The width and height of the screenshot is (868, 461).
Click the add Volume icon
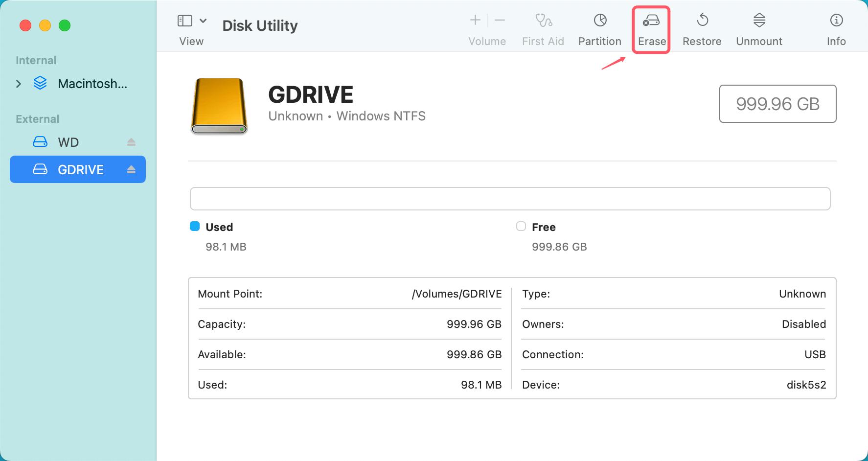[475, 20]
